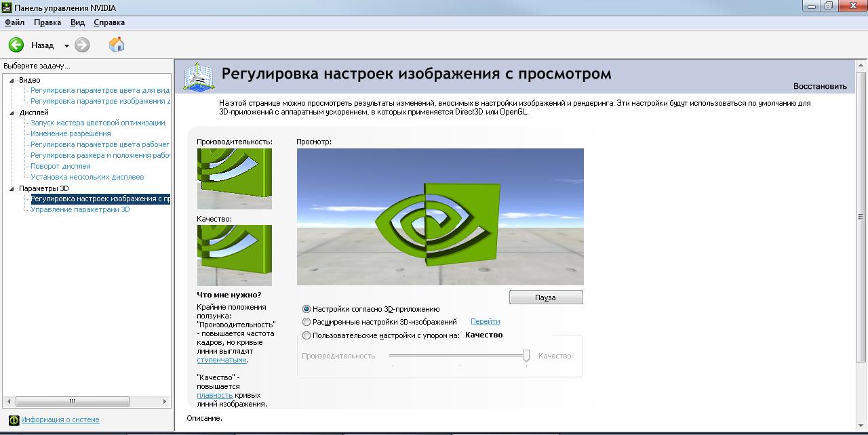
Task: Open the Back history dropdown arrow
Action: 66,45
